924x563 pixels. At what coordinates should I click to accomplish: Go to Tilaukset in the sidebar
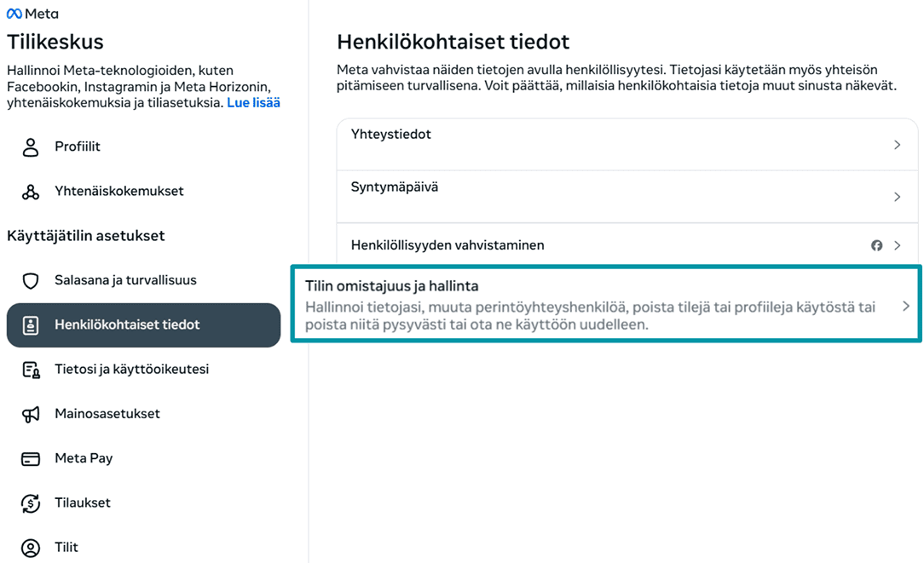pos(83,503)
